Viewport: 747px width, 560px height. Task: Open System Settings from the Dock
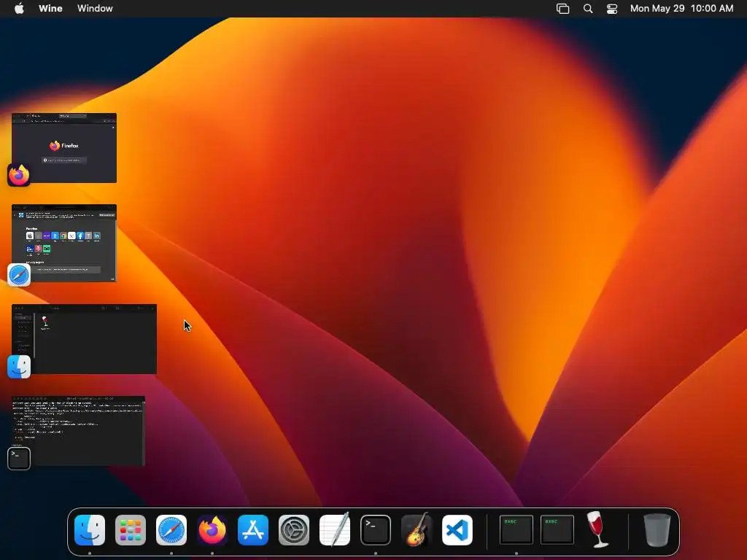tap(294, 530)
